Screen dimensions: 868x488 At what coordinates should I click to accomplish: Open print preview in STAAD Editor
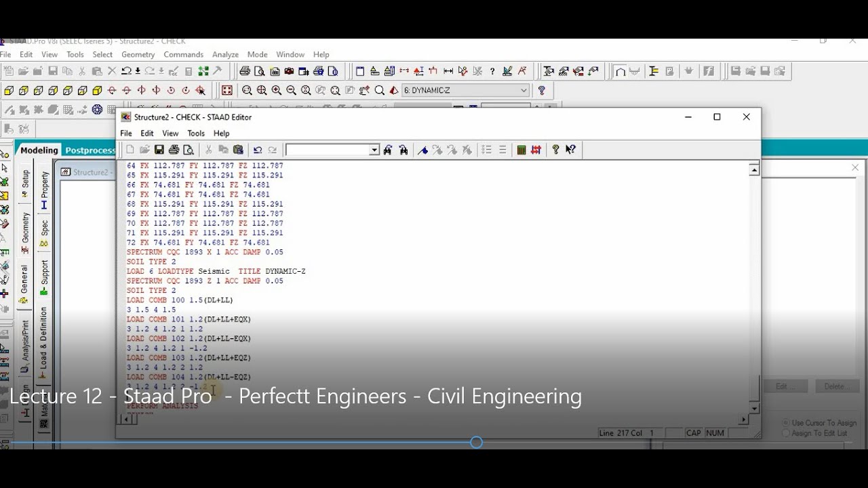(189, 150)
